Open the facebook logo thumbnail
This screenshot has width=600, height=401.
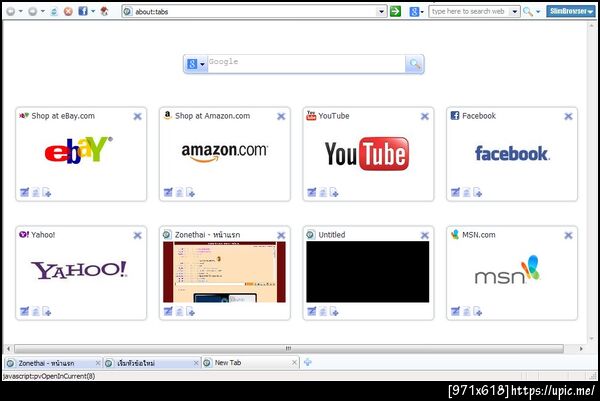(x=512, y=153)
